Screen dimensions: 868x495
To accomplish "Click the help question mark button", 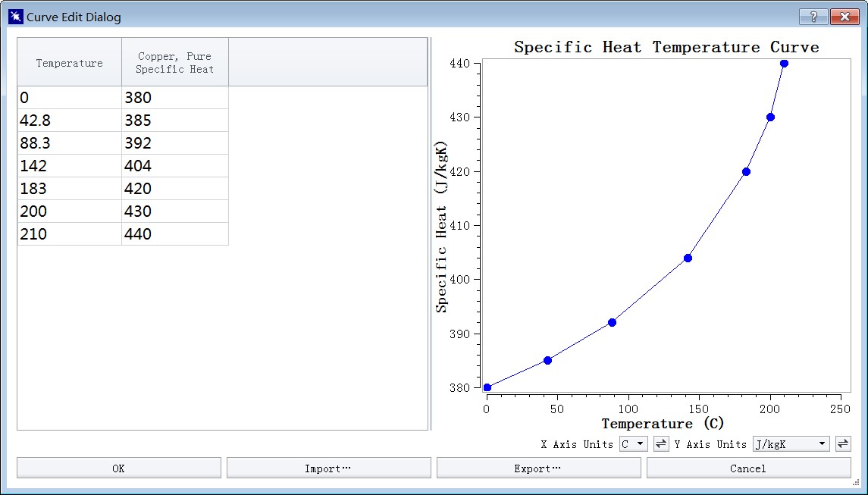I will click(x=813, y=17).
